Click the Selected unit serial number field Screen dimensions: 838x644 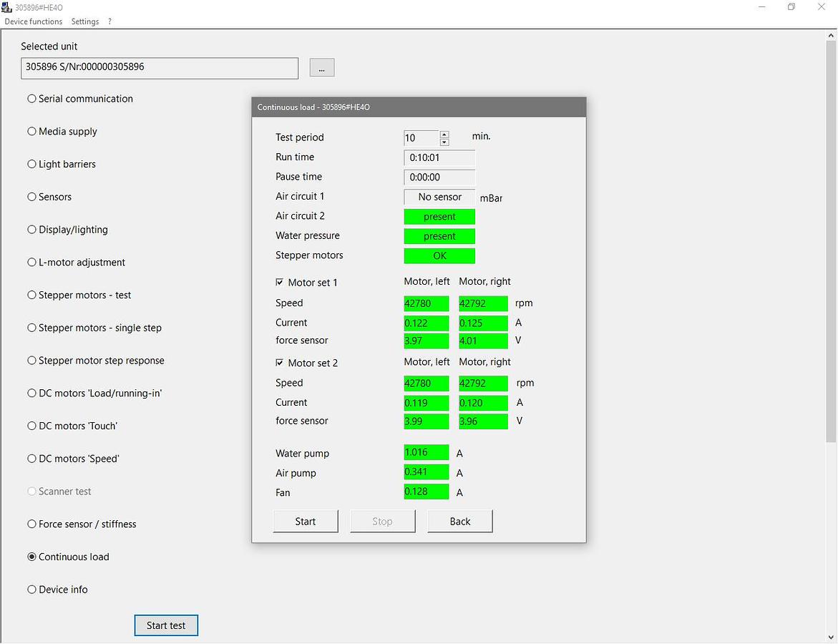[x=160, y=68]
